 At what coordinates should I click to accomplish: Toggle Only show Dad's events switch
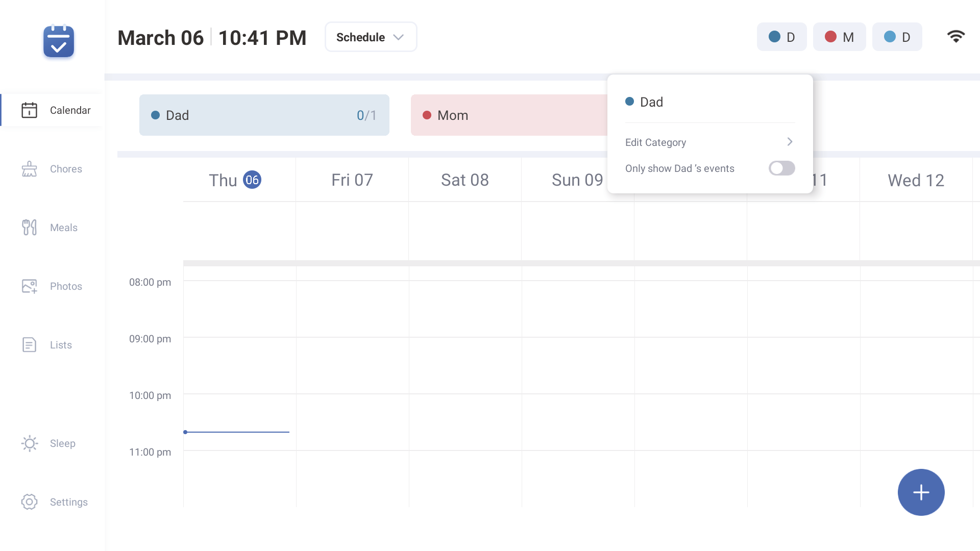[x=781, y=168]
